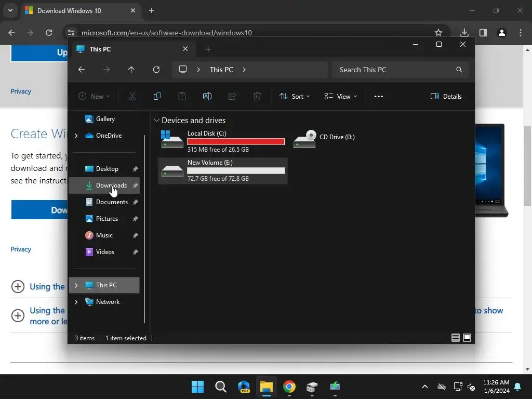Open the View dropdown

pos(341,96)
